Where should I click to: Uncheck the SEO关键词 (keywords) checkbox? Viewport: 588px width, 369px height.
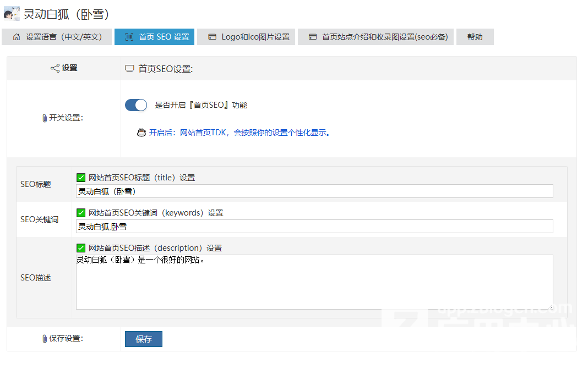coord(81,213)
